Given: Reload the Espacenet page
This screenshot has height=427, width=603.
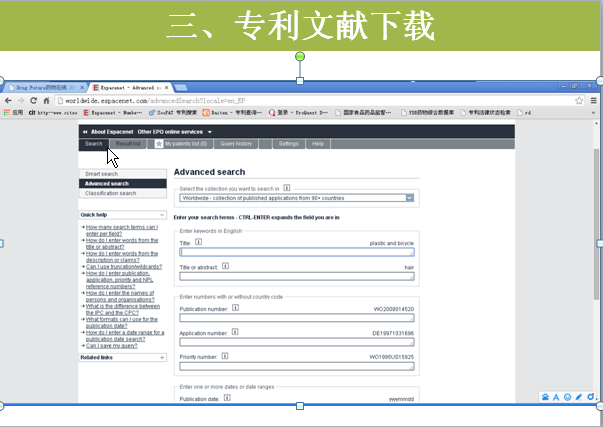Looking at the screenshot, I should 33,101.
